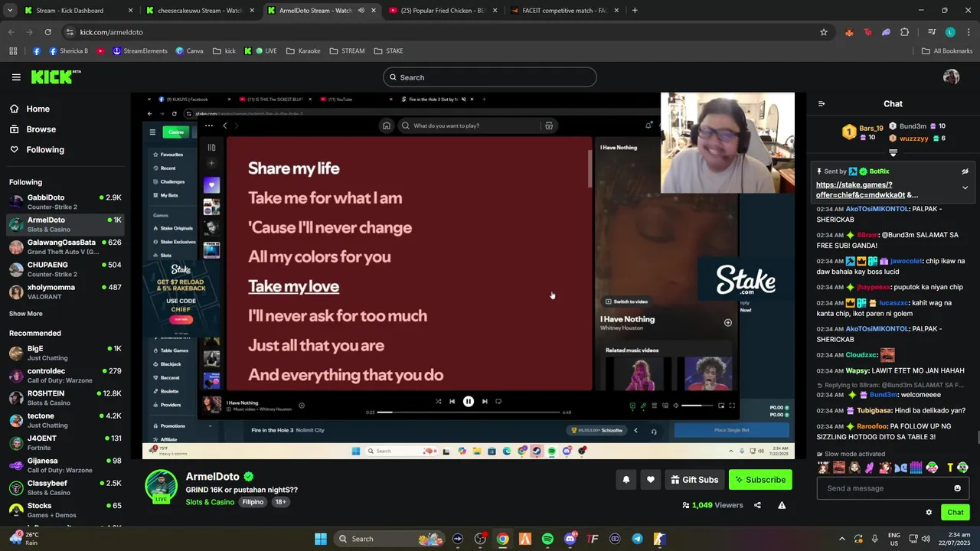Viewport: 980px width, 551px height.
Task: Click the song progress bar in stream
Action: 469,412
